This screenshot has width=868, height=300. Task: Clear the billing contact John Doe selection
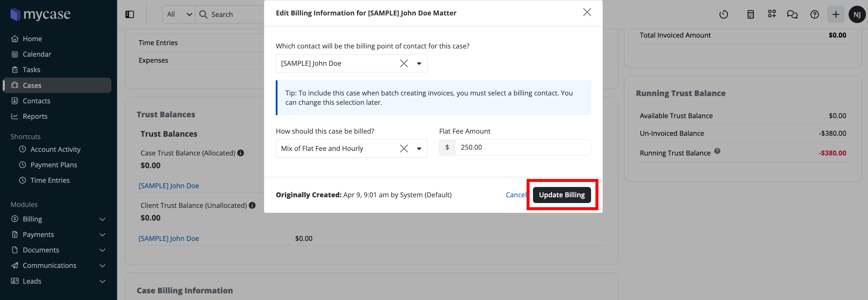404,63
